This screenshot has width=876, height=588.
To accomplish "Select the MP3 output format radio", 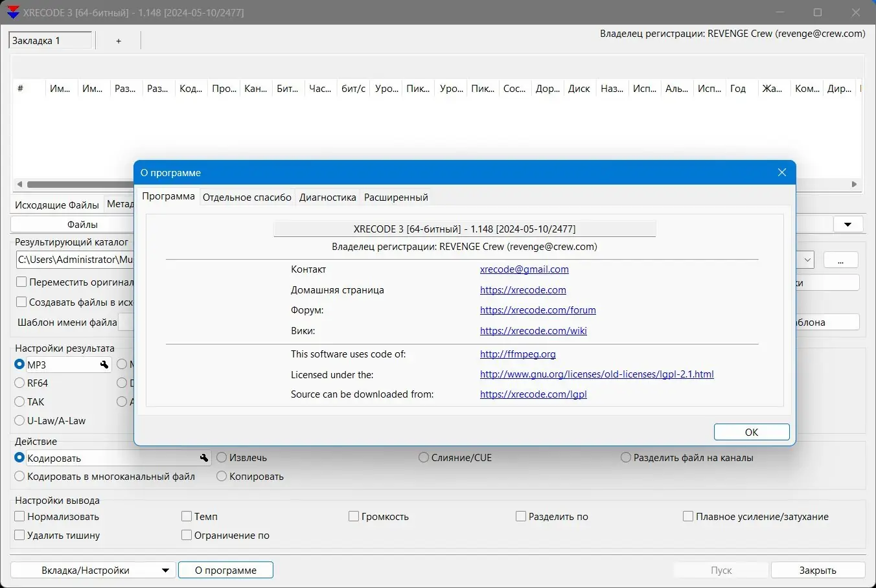I will [x=19, y=365].
